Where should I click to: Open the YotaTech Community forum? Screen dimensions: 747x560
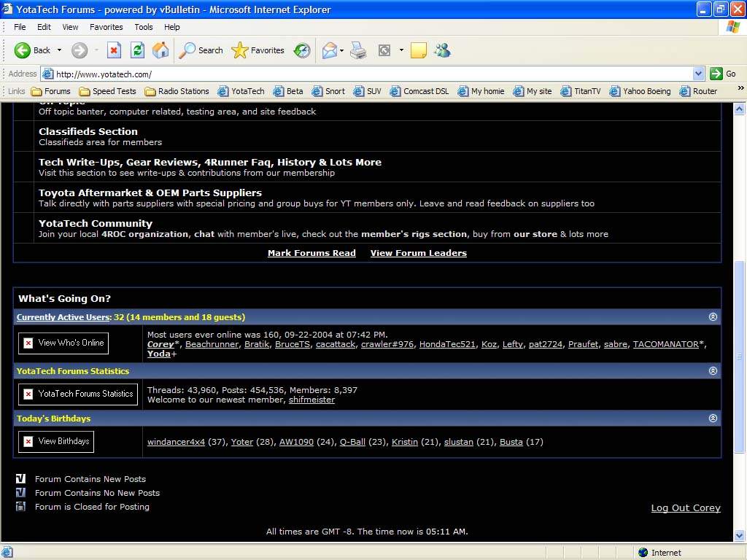click(96, 223)
